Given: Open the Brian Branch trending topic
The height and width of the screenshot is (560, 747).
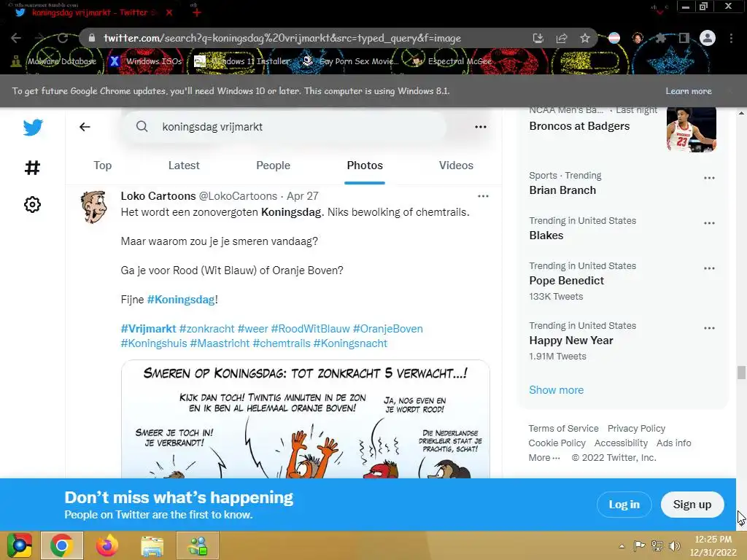Looking at the screenshot, I should click(562, 190).
